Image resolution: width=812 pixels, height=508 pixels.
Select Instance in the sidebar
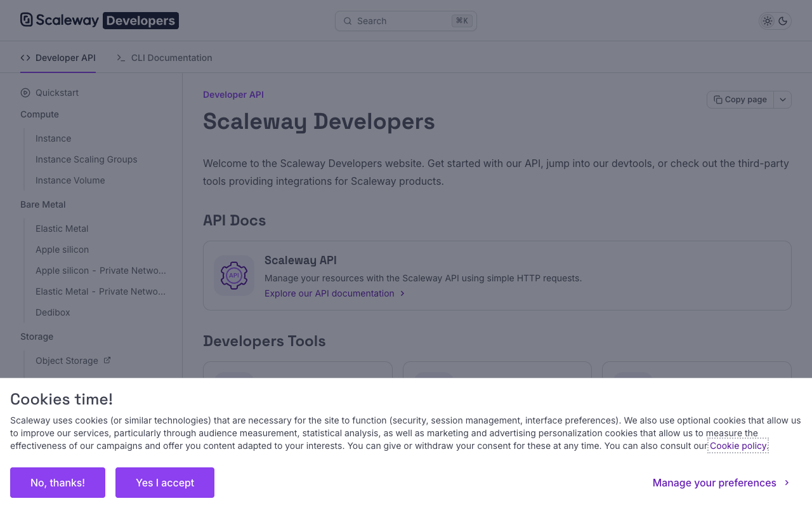pos(53,138)
